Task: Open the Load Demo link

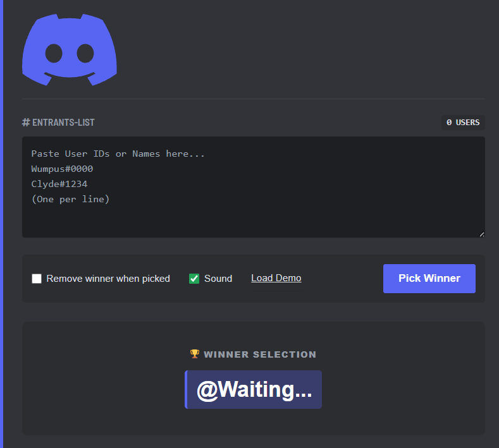Action: click(x=276, y=278)
